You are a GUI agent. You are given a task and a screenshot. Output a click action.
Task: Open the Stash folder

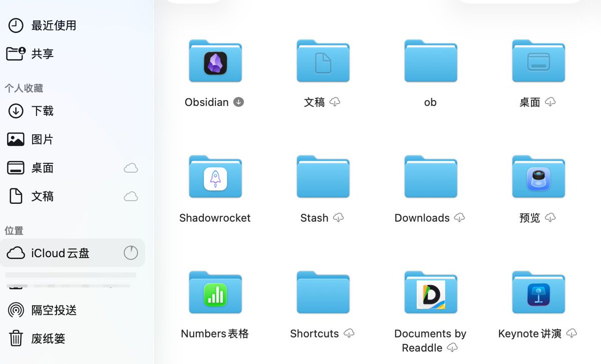tap(323, 177)
